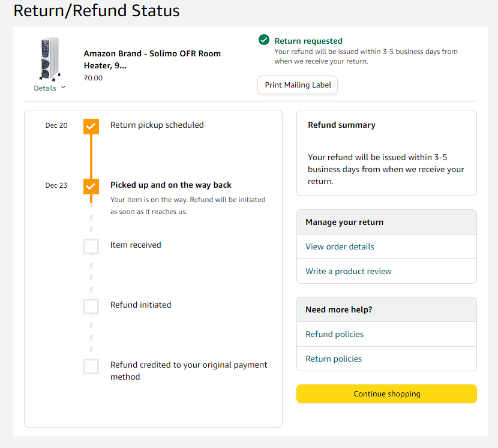Image resolution: width=498 pixels, height=448 pixels.
Task: Click the orange checkmark for Picked up step
Action: click(x=91, y=187)
